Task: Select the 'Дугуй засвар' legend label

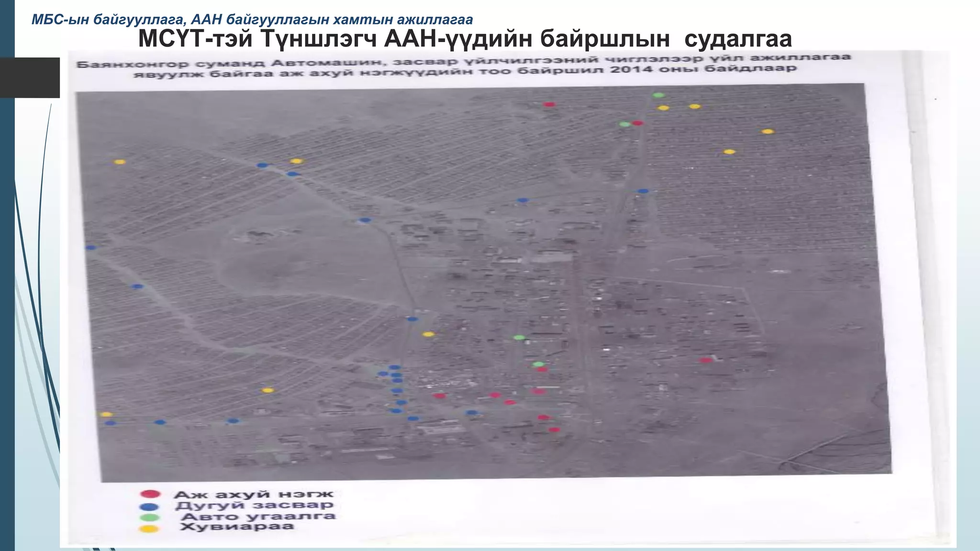Action: tap(254, 506)
